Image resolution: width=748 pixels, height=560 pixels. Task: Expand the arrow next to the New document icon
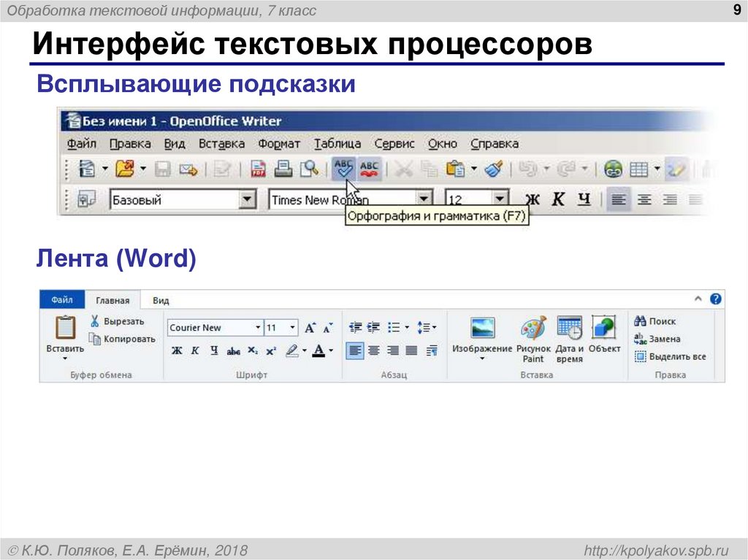tap(105, 169)
